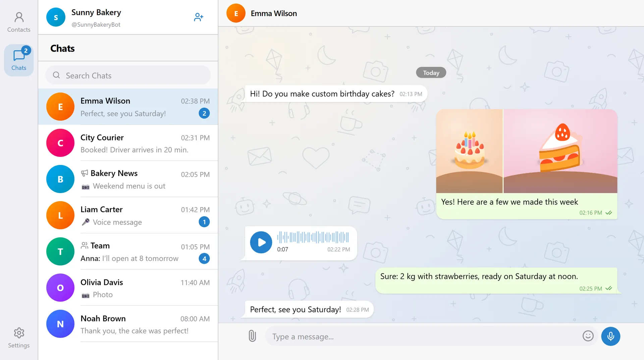This screenshot has height=360, width=644.
Task: Open the birthday cake photo with candles
Action: coord(469,151)
